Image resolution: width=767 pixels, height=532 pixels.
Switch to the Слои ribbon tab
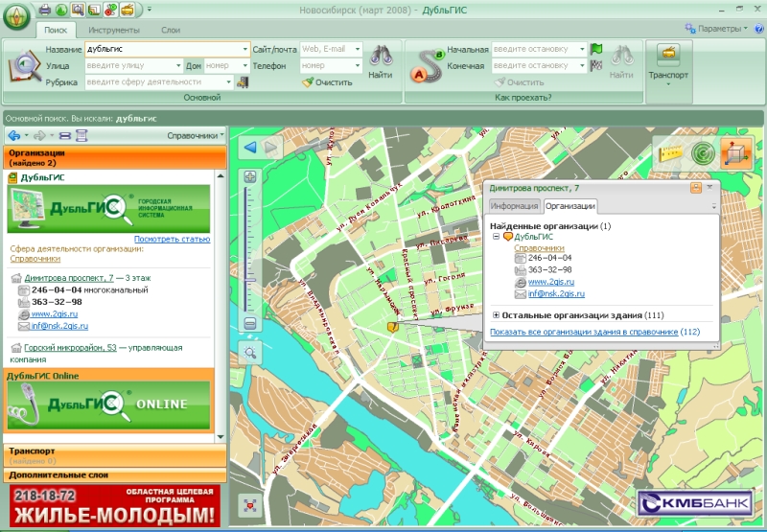click(171, 30)
